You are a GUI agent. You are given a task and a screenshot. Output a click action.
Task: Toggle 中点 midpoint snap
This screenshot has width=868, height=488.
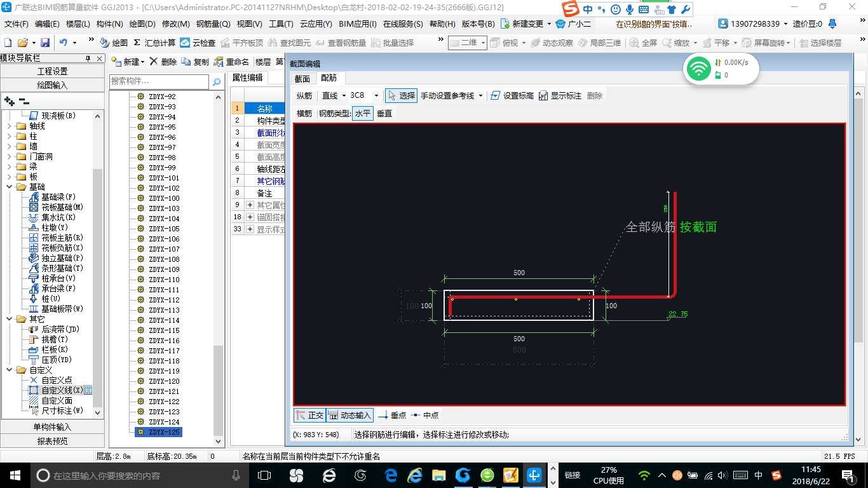[x=424, y=415]
